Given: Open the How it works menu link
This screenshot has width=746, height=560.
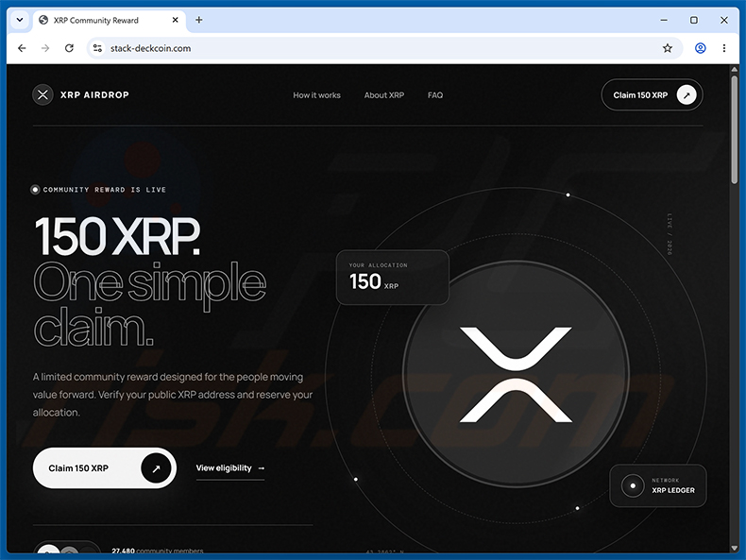Looking at the screenshot, I should pos(317,95).
